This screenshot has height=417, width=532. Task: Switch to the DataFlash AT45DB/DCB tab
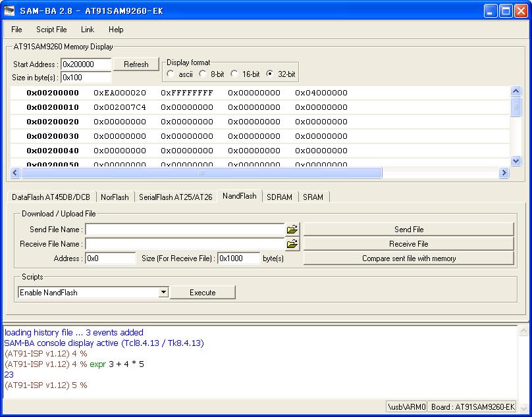(x=51, y=197)
